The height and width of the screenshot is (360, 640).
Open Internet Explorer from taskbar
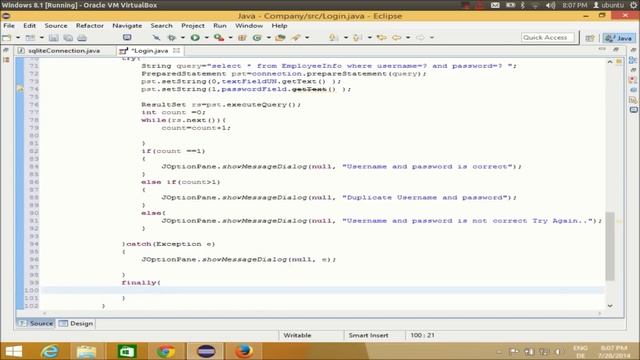pyautogui.click(x=50, y=351)
